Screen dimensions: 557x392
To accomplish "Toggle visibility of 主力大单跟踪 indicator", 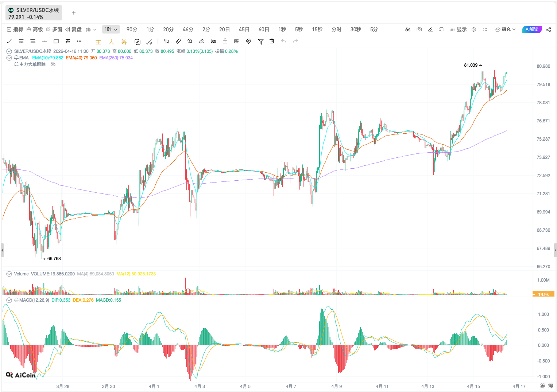I will click(x=53, y=64).
